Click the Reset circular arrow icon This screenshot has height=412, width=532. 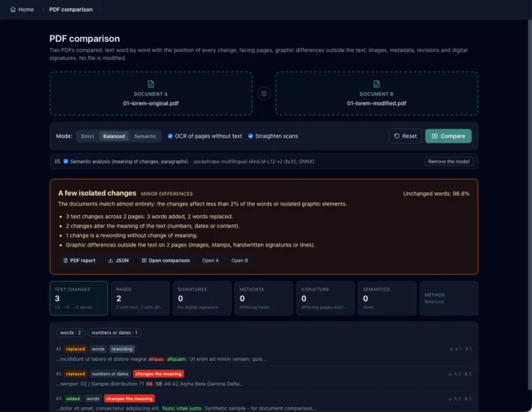[x=396, y=136]
